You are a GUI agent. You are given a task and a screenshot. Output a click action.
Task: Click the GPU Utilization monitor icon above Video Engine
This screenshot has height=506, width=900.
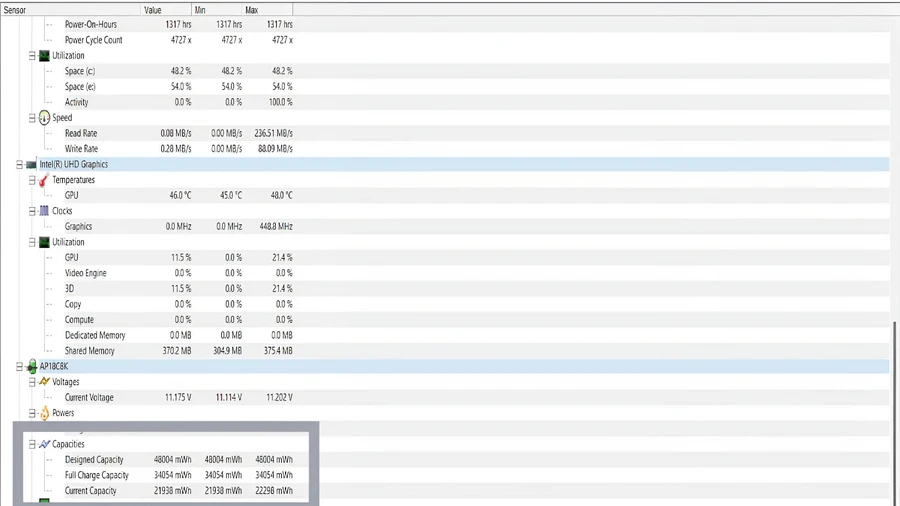44,242
